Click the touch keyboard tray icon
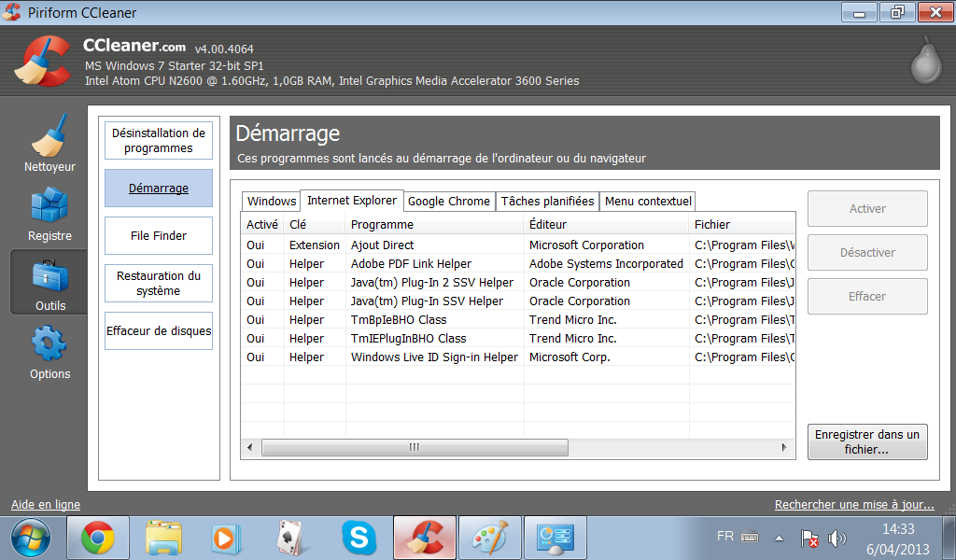Viewport: 956px width, 560px height. click(x=750, y=537)
